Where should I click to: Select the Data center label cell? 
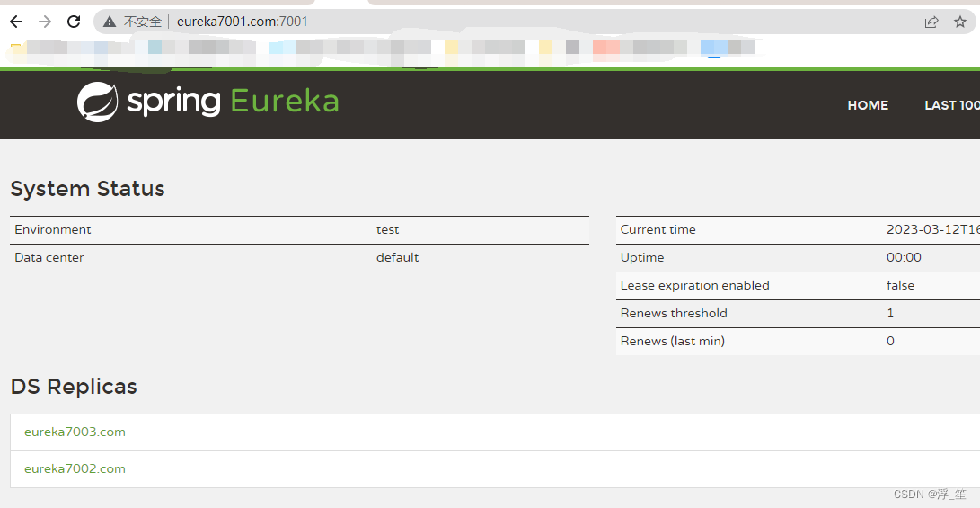coord(49,257)
